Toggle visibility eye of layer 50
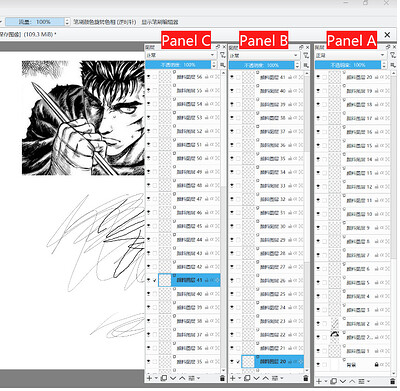This screenshot has width=400, height=391. click(149, 158)
